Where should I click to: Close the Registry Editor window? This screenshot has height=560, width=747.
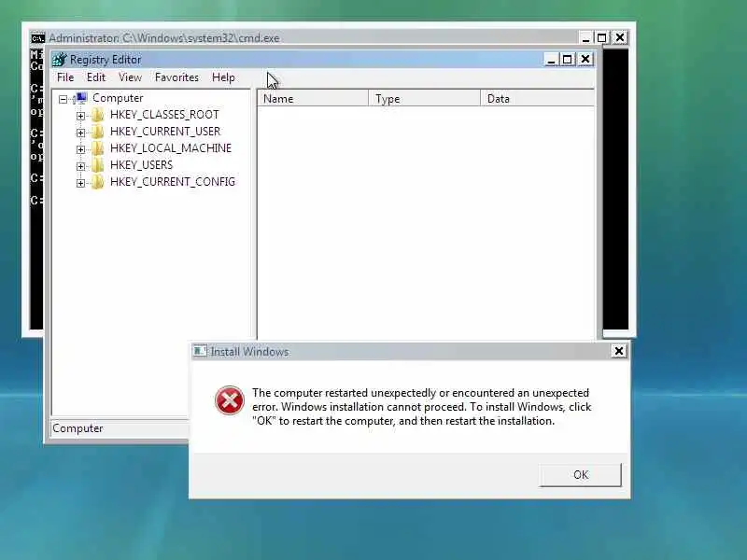click(x=585, y=60)
